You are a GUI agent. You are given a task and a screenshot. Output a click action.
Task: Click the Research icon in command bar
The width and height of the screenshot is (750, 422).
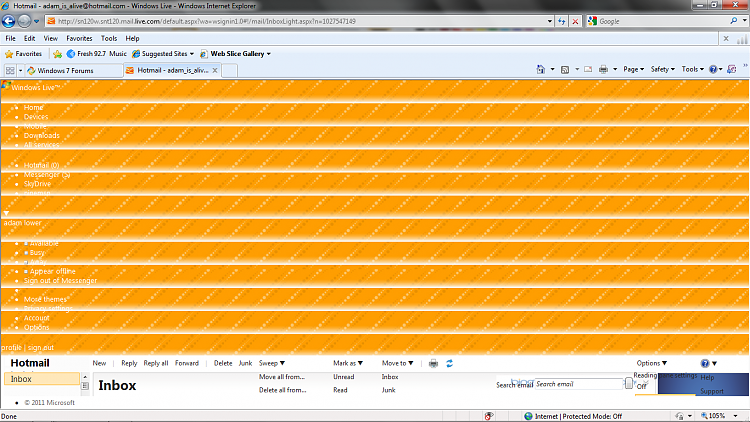[732, 69]
